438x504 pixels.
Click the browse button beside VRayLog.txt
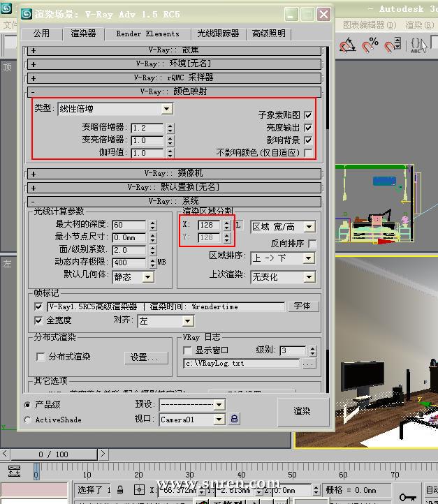[309, 364]
